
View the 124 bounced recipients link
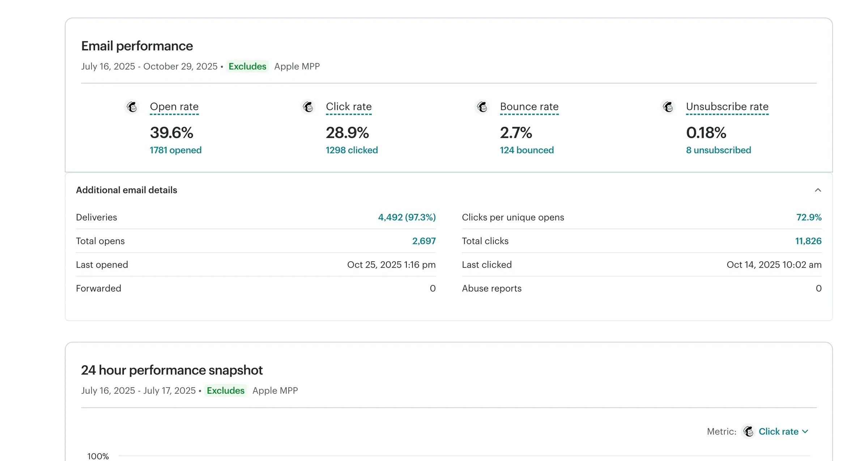[x=527, y=150]
